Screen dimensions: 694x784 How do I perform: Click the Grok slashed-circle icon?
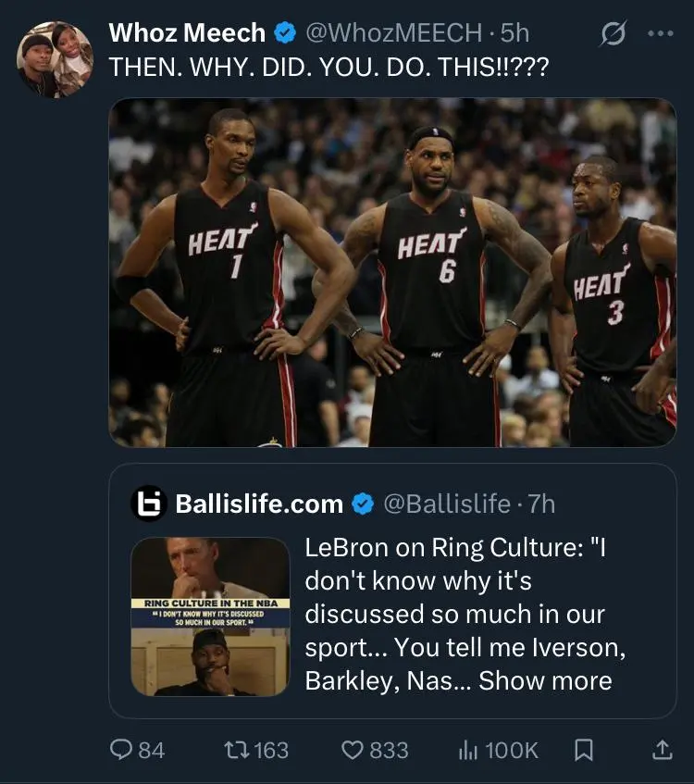point(613,34)
